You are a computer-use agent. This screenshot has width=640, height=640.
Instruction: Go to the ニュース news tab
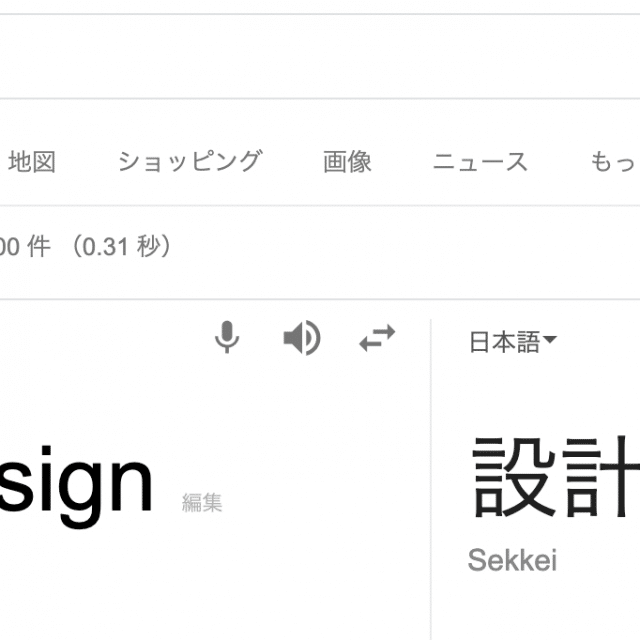(x=480, y=162)
